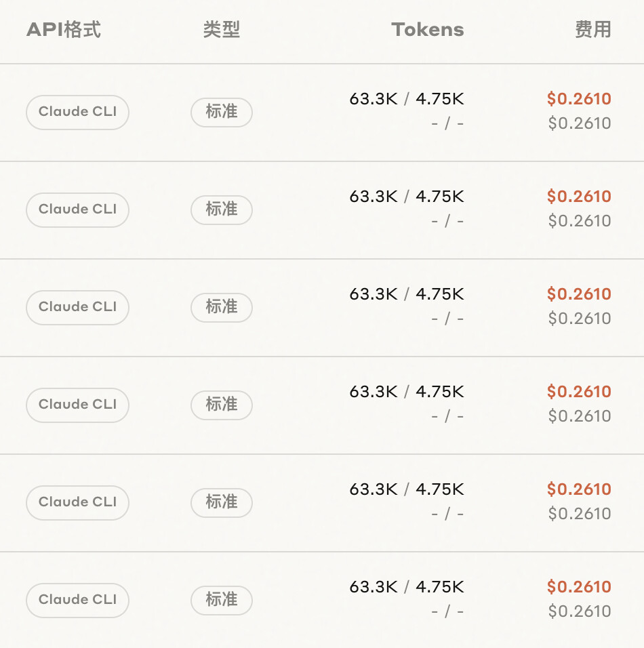
Task: Click gray $0.2610 cost in fifth row
Action: [x=580, y=514]
